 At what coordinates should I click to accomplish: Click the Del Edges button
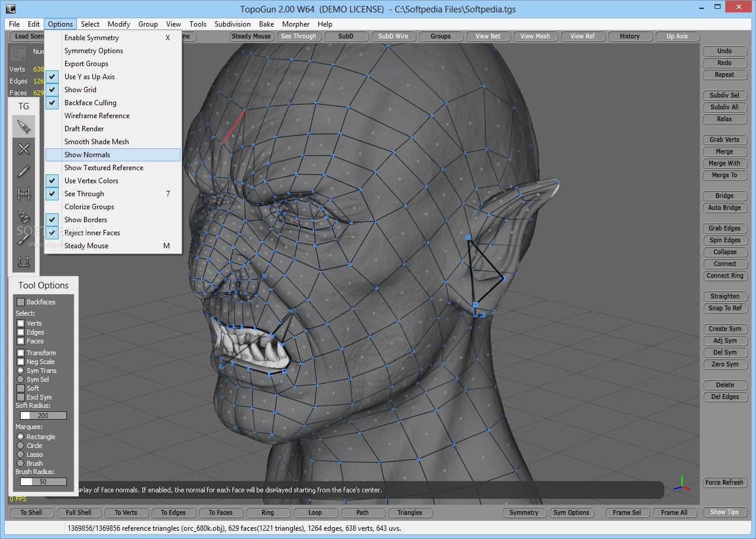(x=724, y=397)
